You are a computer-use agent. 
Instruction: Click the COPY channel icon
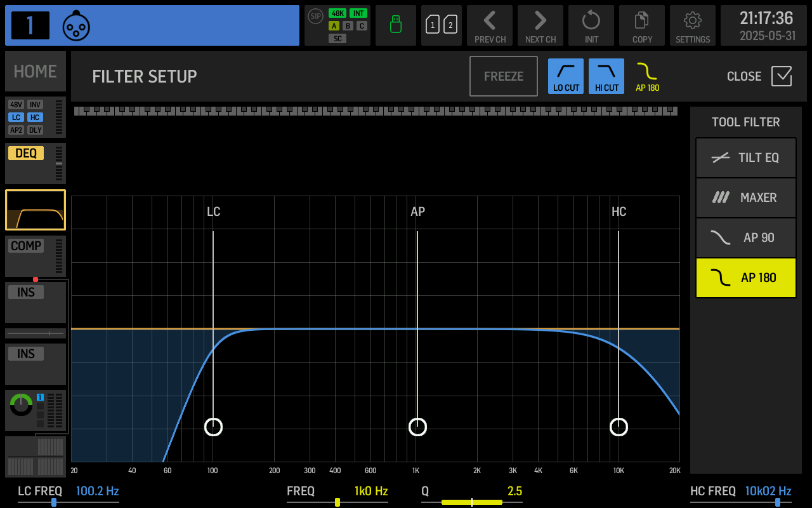tap(642, 25)
